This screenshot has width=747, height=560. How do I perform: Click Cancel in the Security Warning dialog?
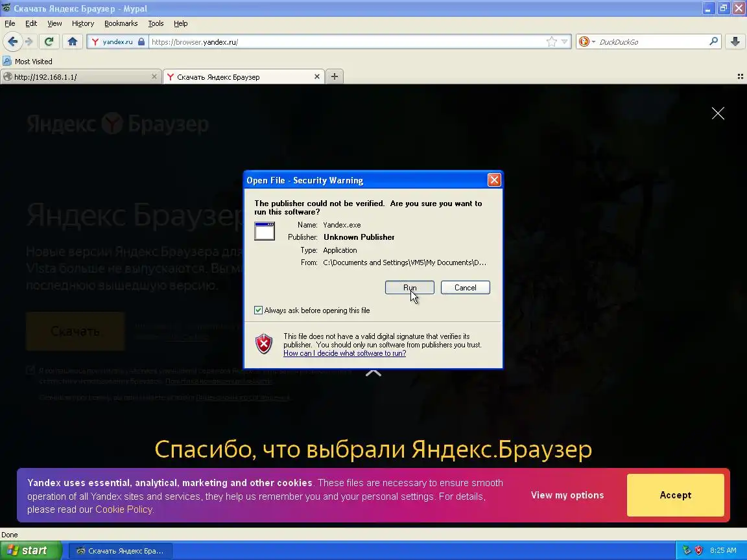coord(466,288)
